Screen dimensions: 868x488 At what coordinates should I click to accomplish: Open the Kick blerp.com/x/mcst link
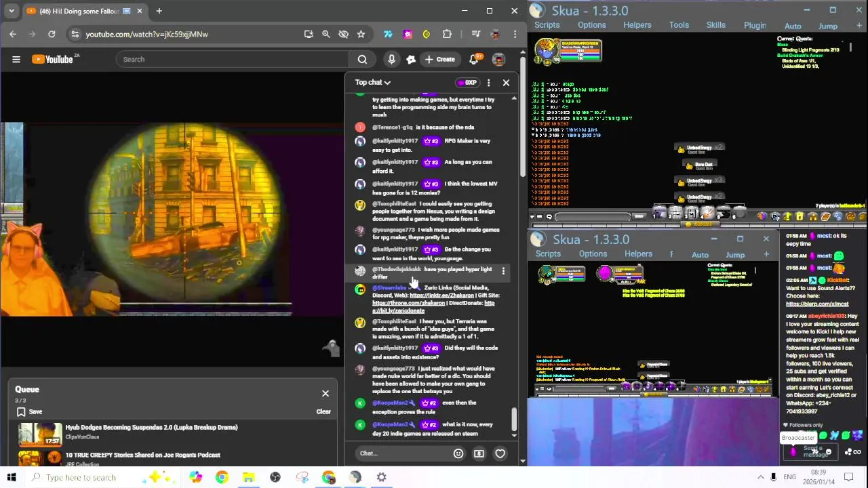(x=817, y=304)
